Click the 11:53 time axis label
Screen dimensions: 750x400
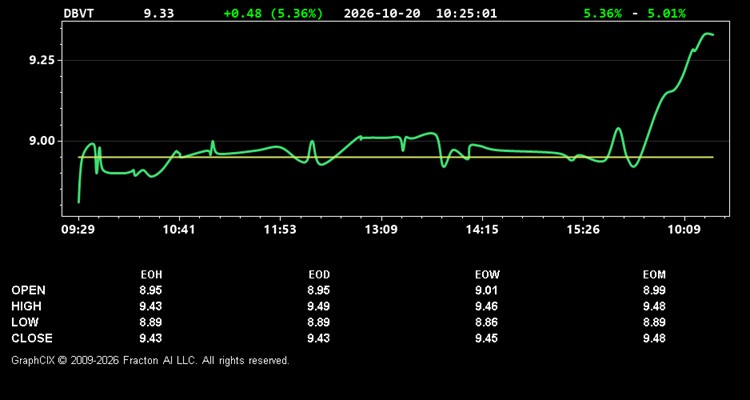click(280, 230)
